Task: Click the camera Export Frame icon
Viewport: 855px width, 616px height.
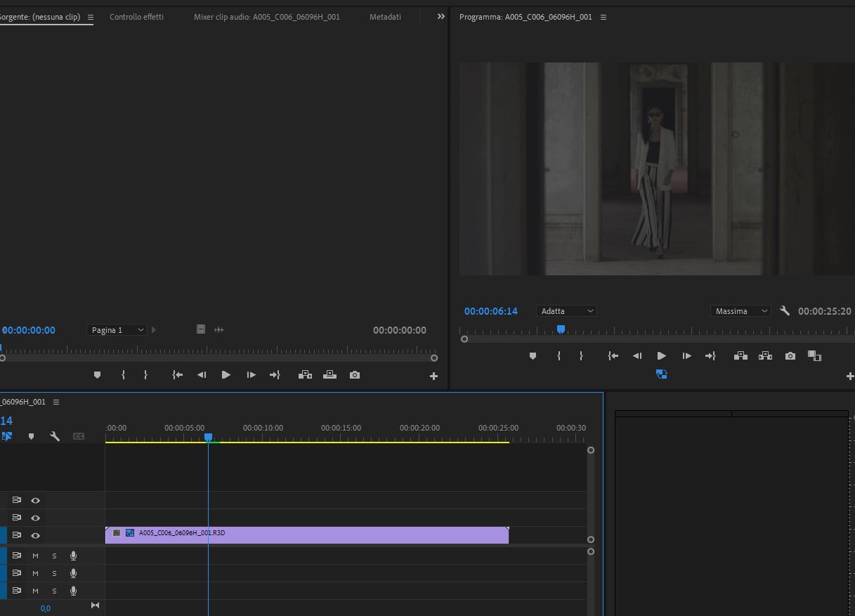Action: [x=790, y=355]
